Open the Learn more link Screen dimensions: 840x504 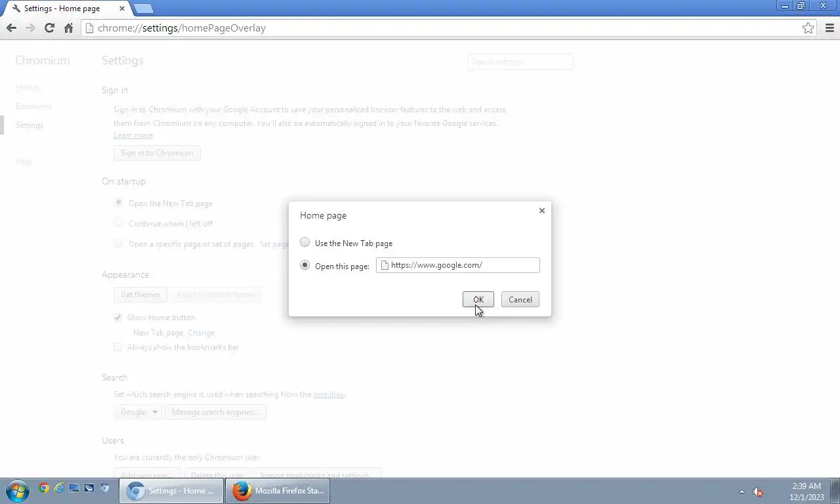pyautogui.click(x=133, y=135)
